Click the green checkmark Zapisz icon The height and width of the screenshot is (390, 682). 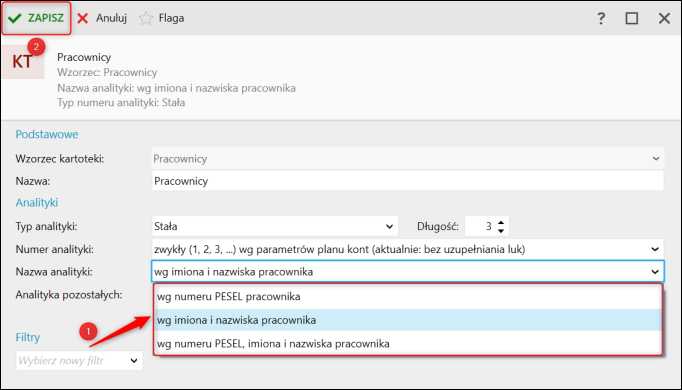[15, 18]
